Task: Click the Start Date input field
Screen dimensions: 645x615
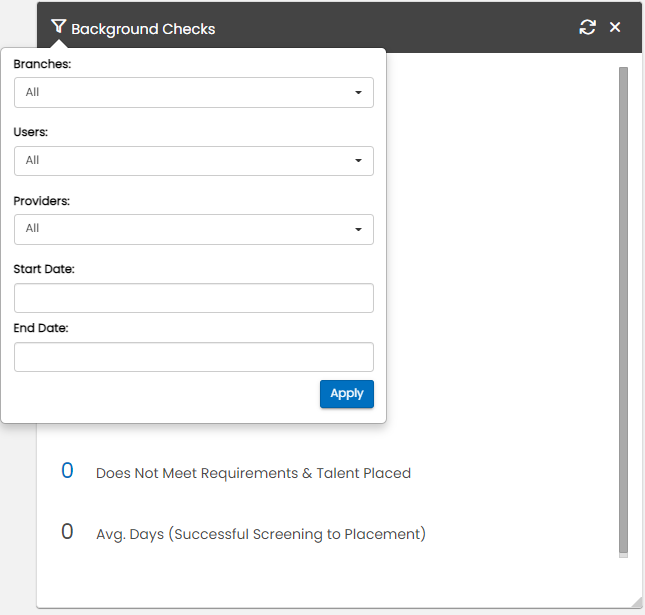Action: click(194, 298)
